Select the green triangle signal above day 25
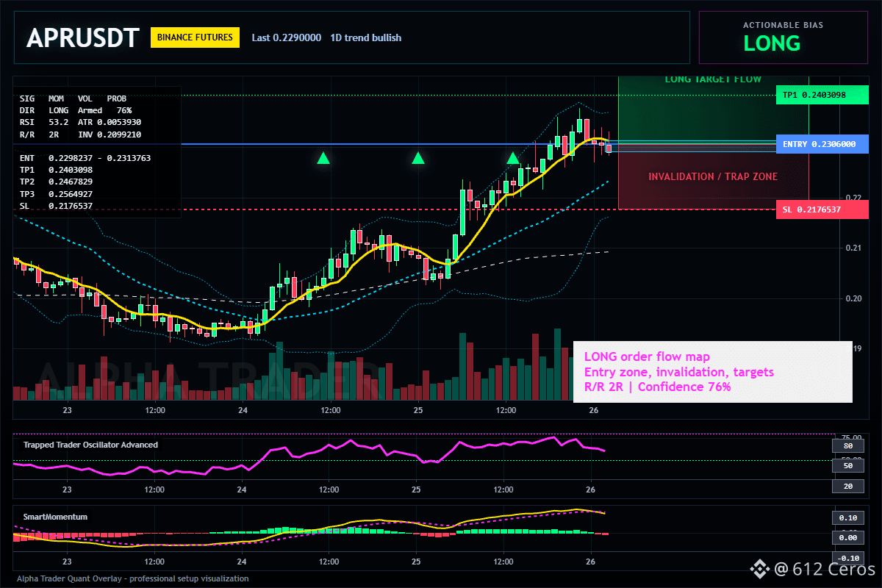The width and height of the screenshot is (882, 588). pos(418,157)
